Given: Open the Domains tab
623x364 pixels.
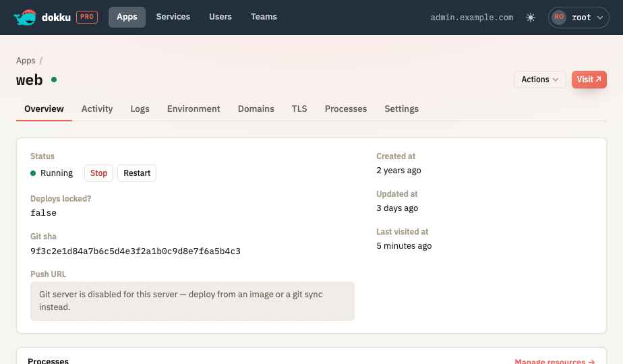Looking at the screenshot, I should coord(256,109).
